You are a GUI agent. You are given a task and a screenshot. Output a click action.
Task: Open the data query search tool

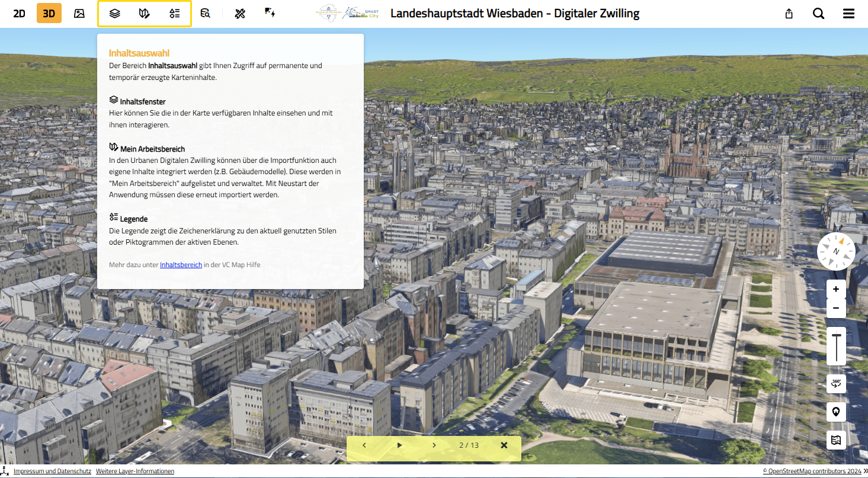206,13
